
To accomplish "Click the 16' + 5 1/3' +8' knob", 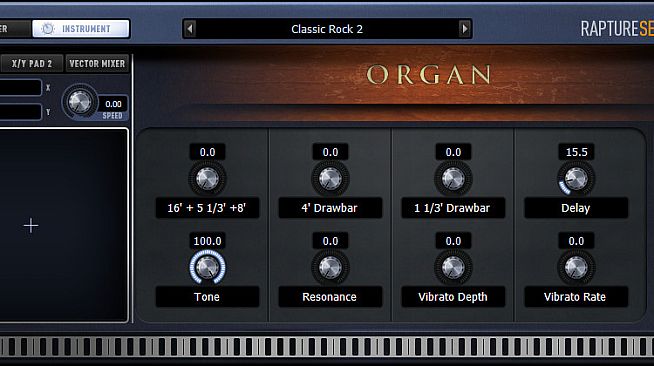I will coord(207,179).
